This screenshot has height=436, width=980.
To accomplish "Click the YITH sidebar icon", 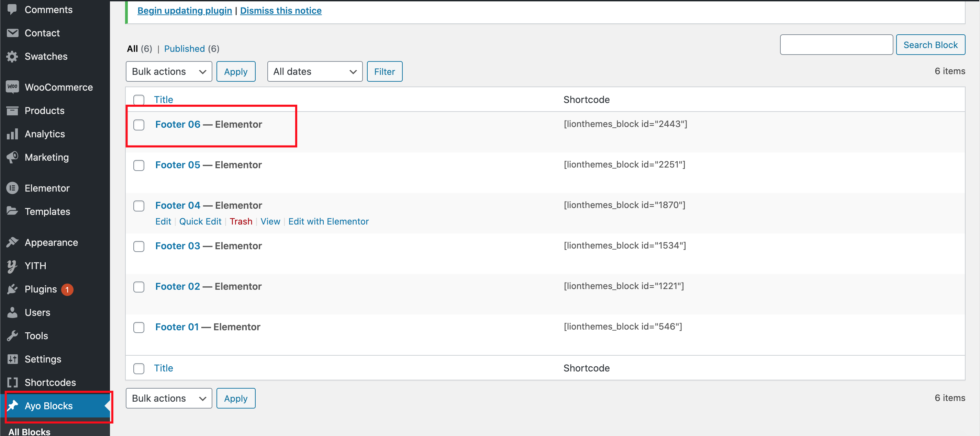I will (x=12, y=266).
